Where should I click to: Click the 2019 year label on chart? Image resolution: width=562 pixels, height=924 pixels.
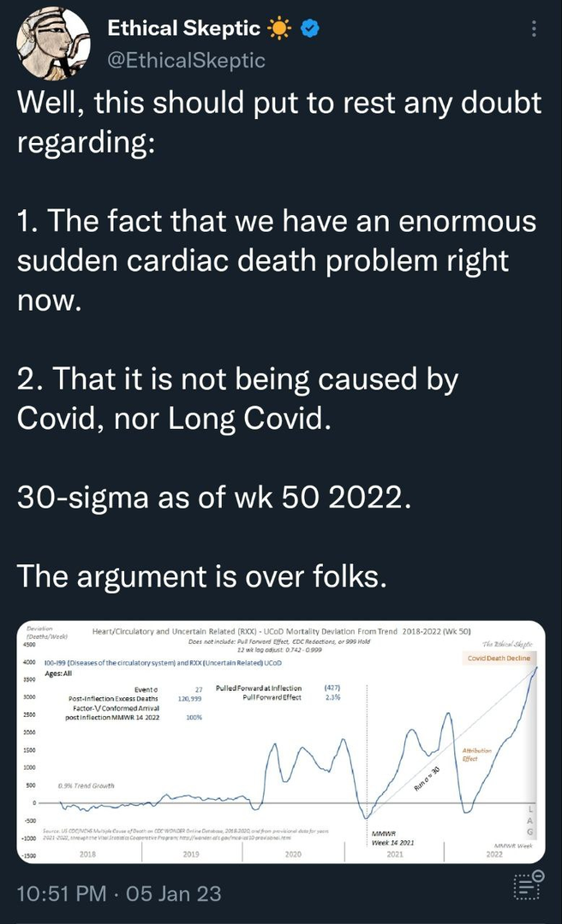191,854
